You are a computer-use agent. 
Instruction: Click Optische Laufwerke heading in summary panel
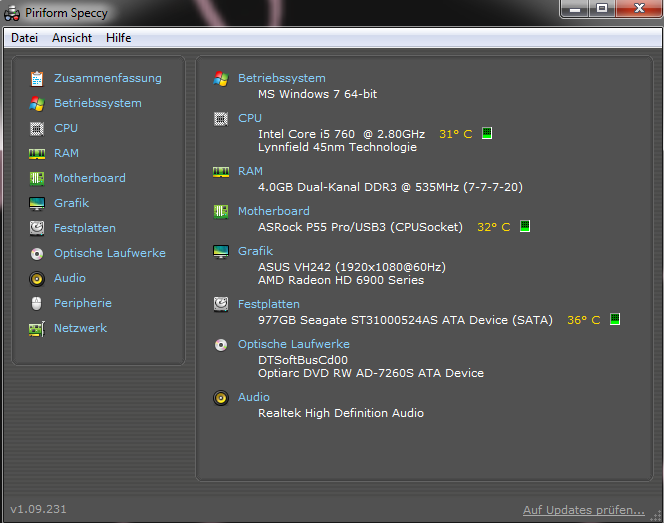(293, 344)
